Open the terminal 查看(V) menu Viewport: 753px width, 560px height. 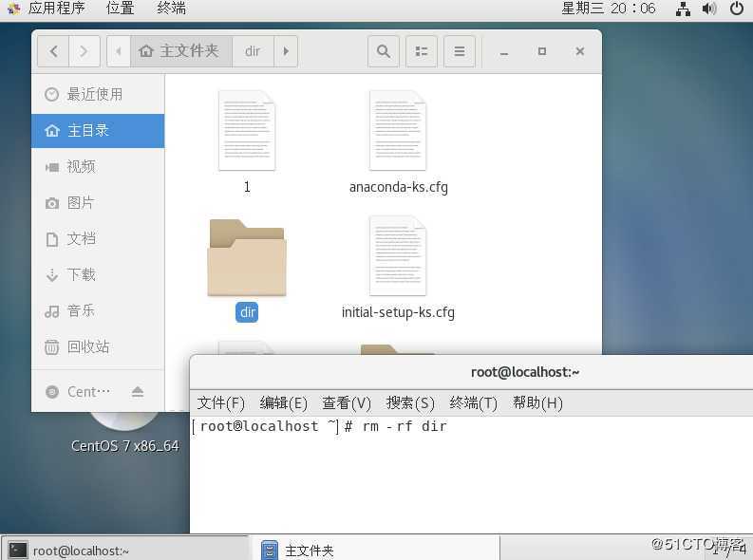point(347,402)
